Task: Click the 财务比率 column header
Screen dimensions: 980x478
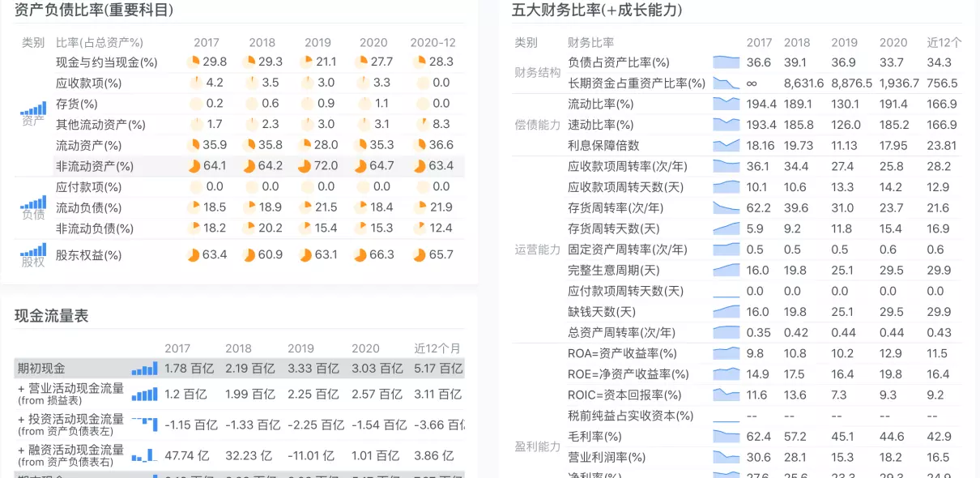Action: click(591, 42)
